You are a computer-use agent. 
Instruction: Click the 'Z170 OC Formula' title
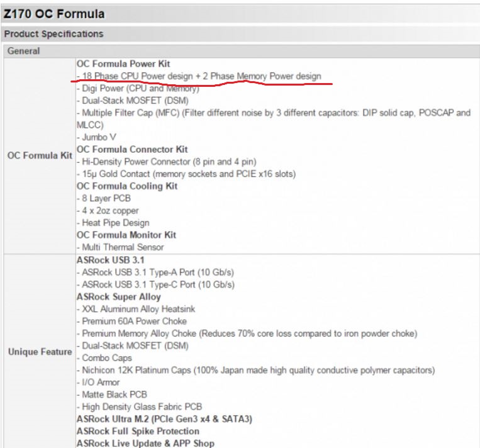point(54,14)
